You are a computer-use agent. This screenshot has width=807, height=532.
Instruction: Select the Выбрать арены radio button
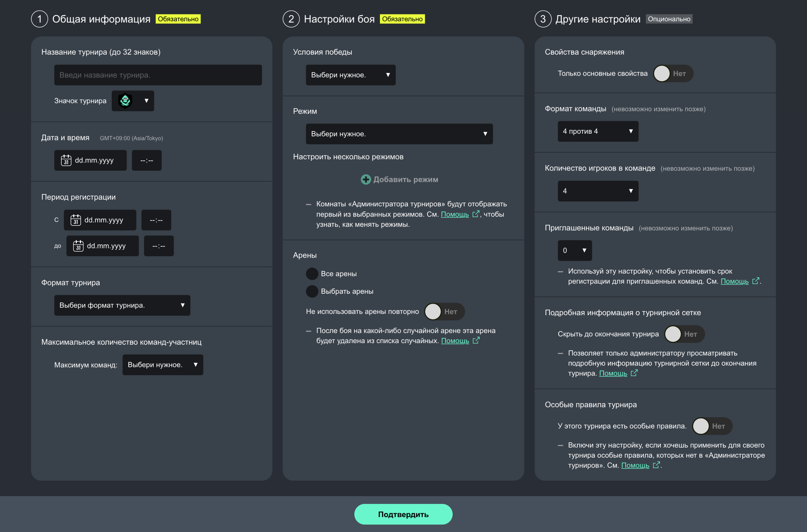(312, 291)
